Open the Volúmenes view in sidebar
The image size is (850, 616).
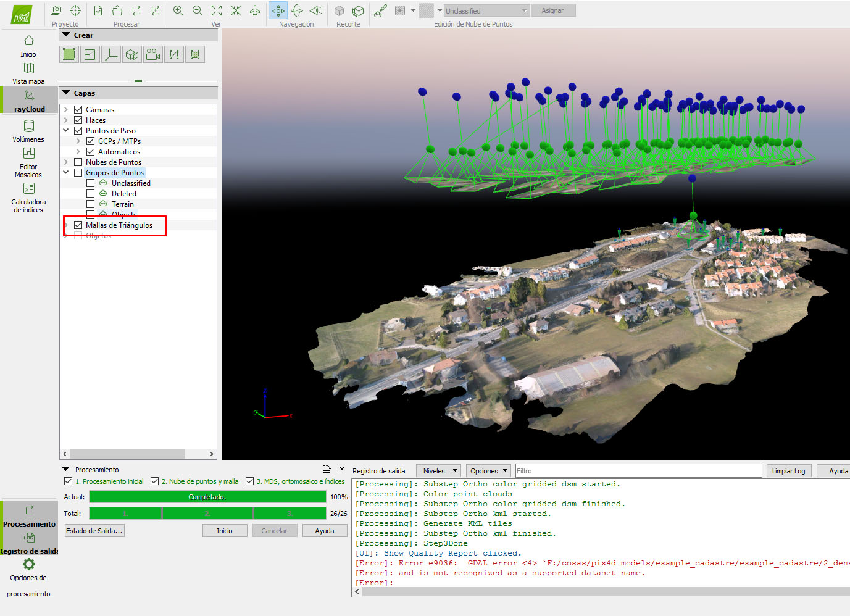click(28, 130)
